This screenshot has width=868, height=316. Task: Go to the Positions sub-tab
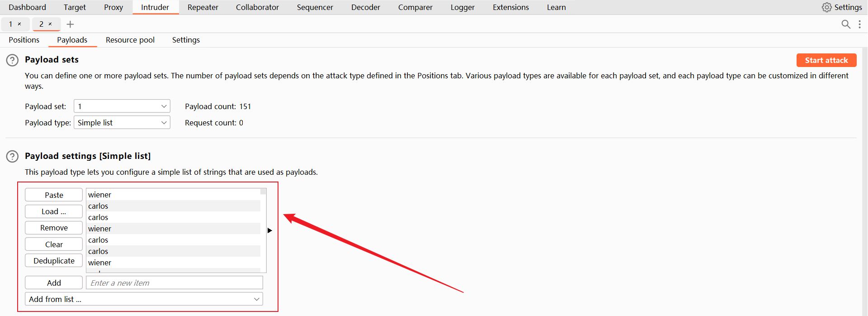(x=24, y=40)
